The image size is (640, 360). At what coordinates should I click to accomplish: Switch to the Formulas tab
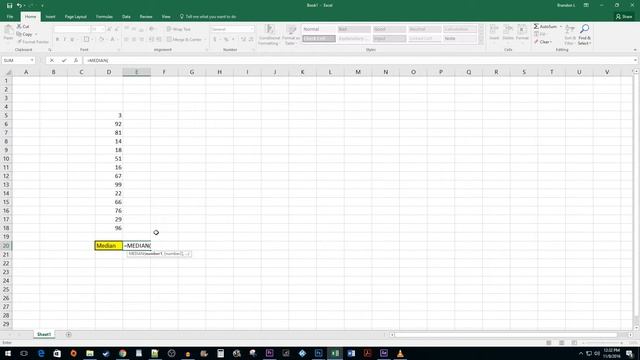pos(104,17)
